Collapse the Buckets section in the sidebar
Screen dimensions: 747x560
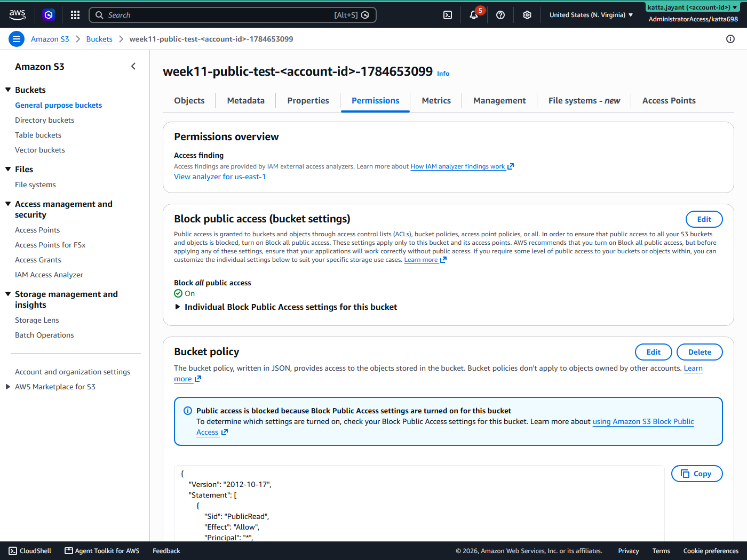click(x=8, y=90)
